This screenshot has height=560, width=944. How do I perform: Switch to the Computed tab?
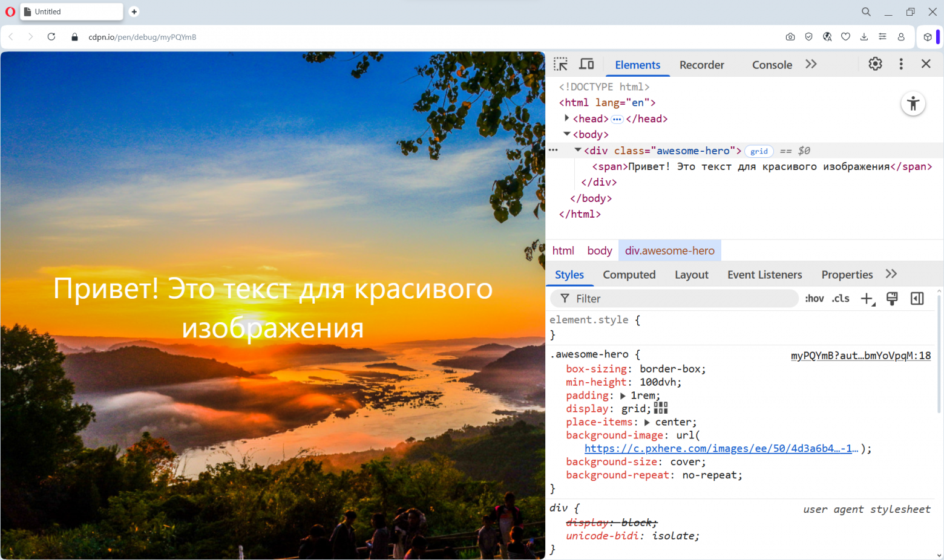tap(629, 275)
